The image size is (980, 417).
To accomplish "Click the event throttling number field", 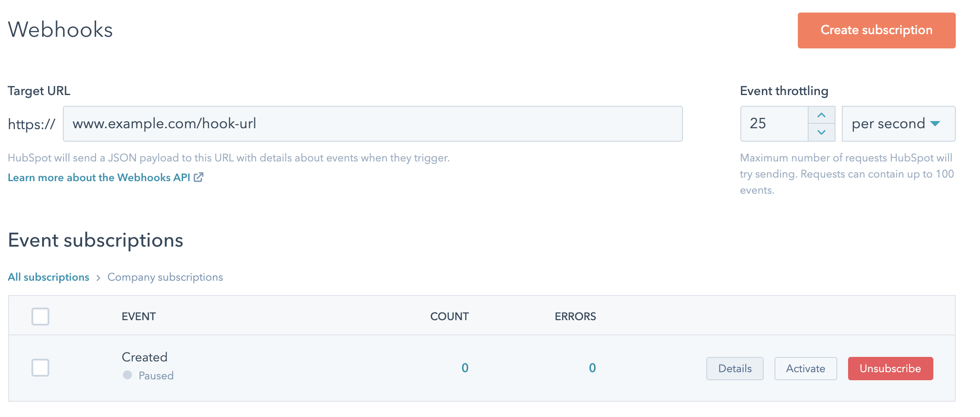I will click(774, 124).
